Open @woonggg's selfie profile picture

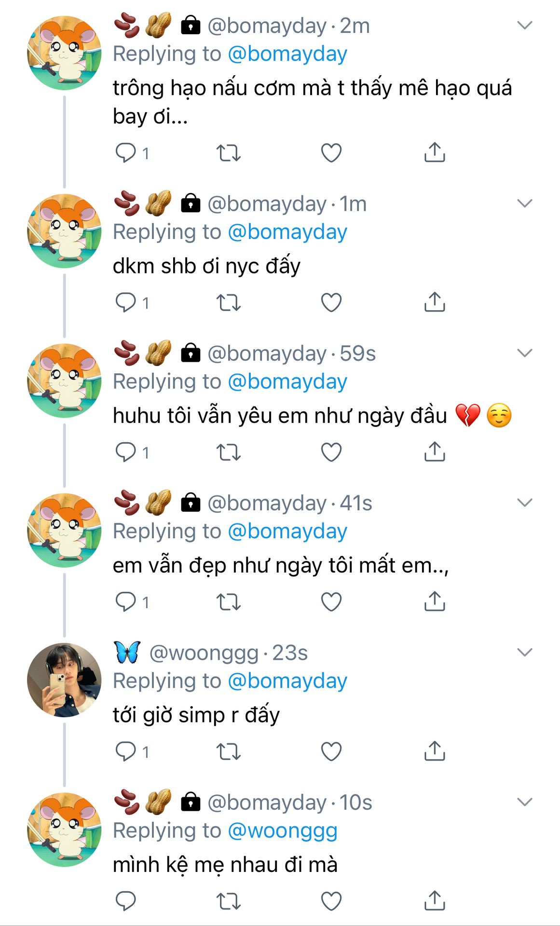64,680
